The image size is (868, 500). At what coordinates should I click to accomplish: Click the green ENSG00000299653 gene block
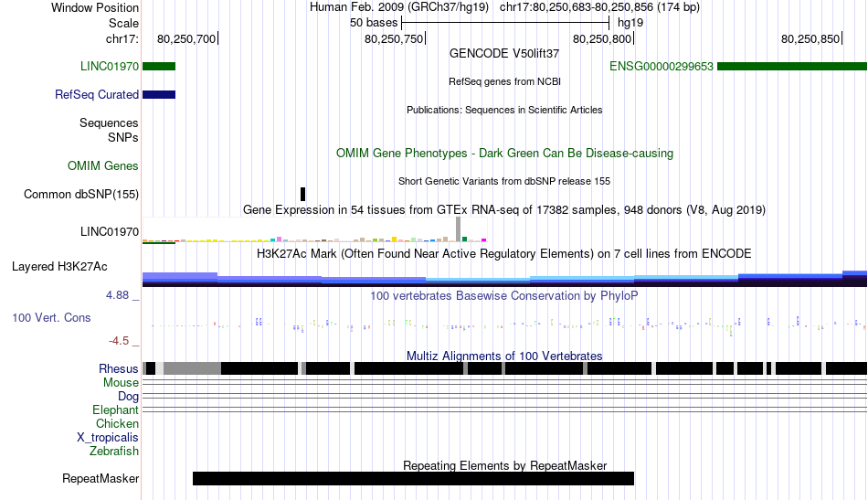click(792, 67)
